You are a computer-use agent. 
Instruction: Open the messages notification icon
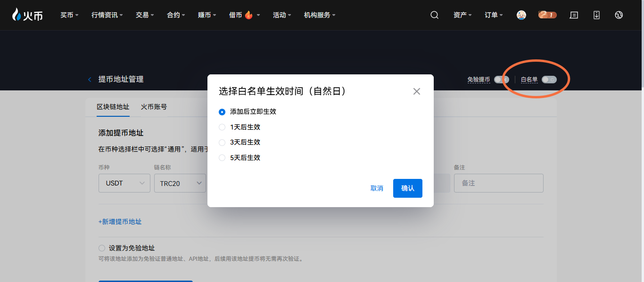(574, 15)
